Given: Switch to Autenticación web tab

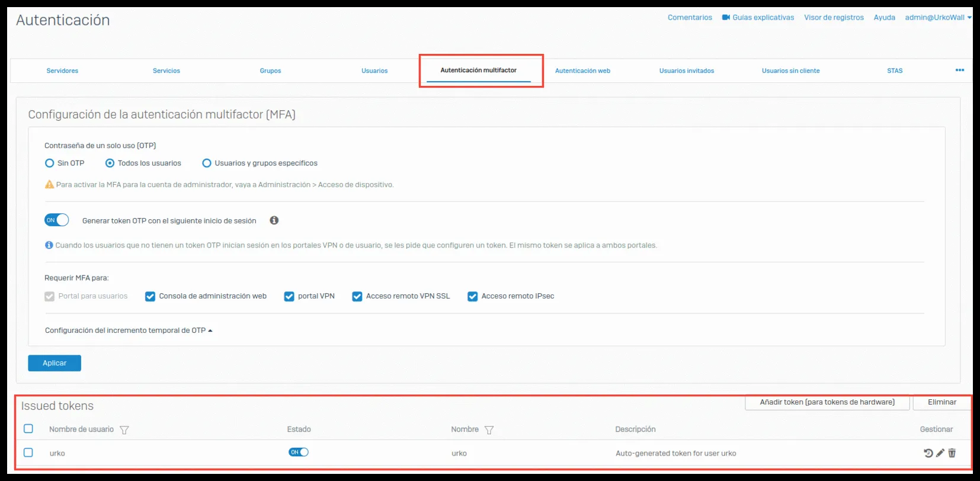Looking at the screenshot, I should pyautogui.click(x=582, y=70).
